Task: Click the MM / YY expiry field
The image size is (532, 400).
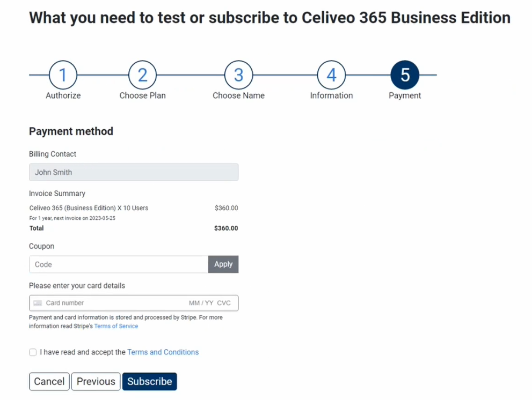Action: [x=201, y=303]
